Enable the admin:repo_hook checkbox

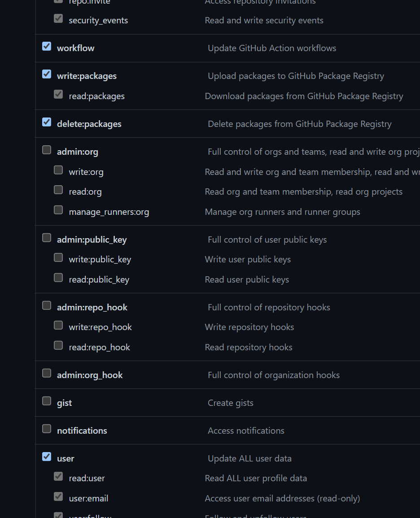click(47, 305)
